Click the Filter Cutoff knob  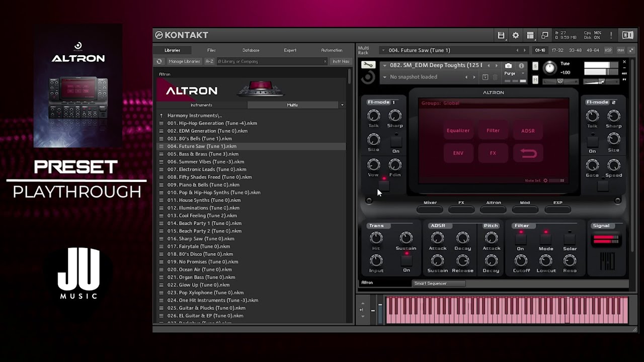point(521,260)
